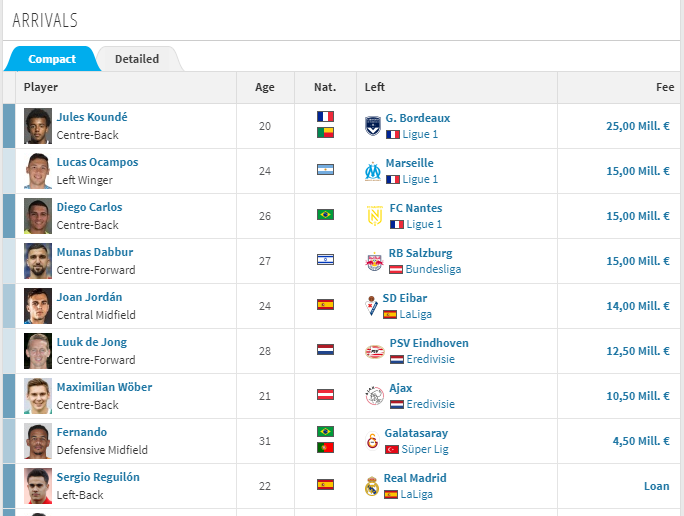
Task: Open the Süper Lig league link
Action: [x=425, y=449]
